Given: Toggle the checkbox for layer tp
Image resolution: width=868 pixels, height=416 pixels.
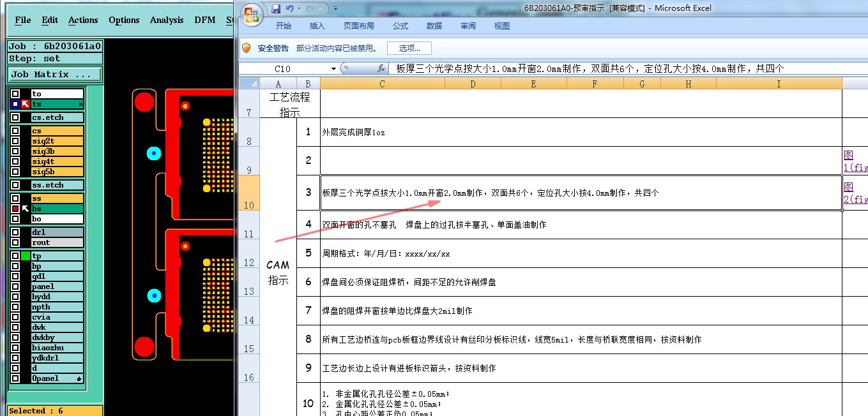Looking at the screenshot, I should pyautogui.click(x=15, y=256).
